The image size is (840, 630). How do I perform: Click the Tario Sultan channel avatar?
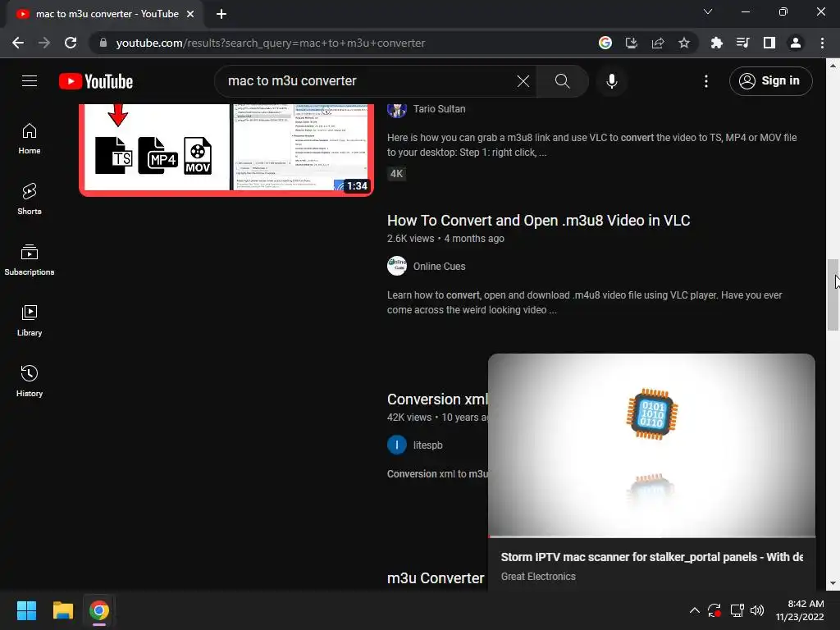(x=396, y=109)
